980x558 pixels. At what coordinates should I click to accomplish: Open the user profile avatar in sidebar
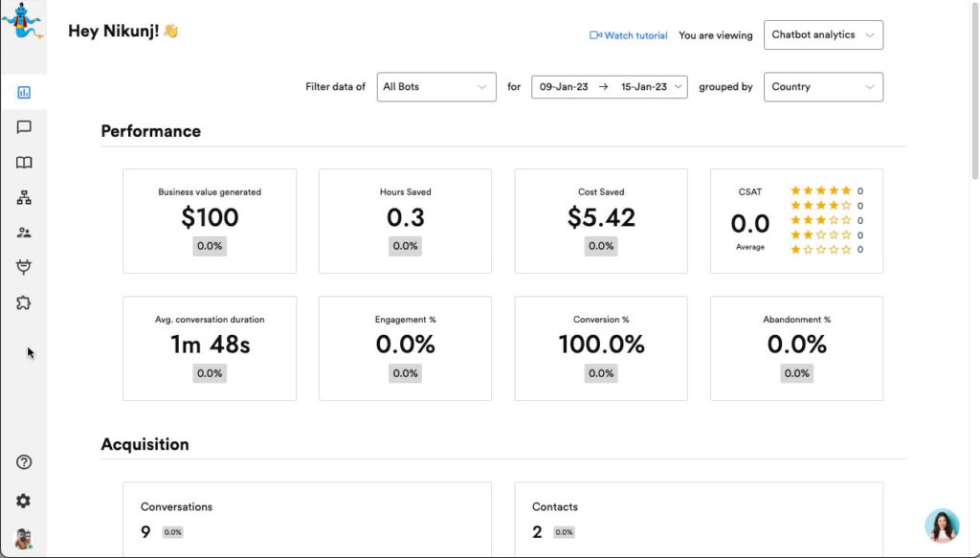(x=24, y=538)
